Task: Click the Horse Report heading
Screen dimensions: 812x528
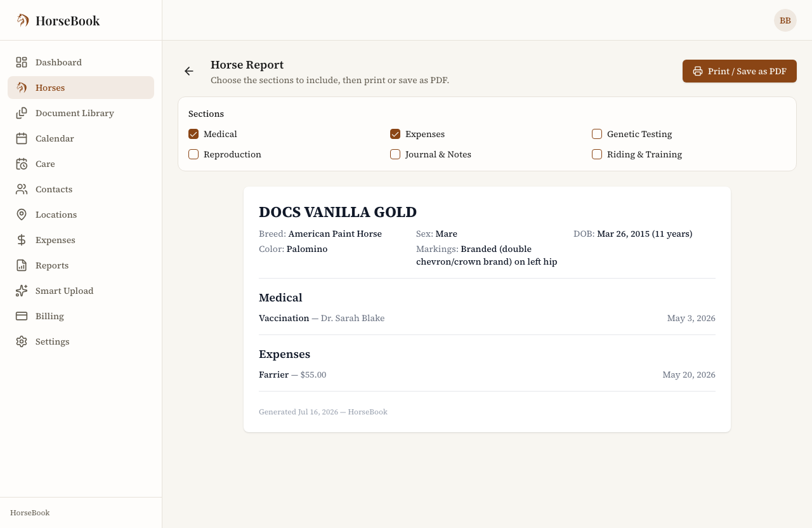Action: point(247,65)
